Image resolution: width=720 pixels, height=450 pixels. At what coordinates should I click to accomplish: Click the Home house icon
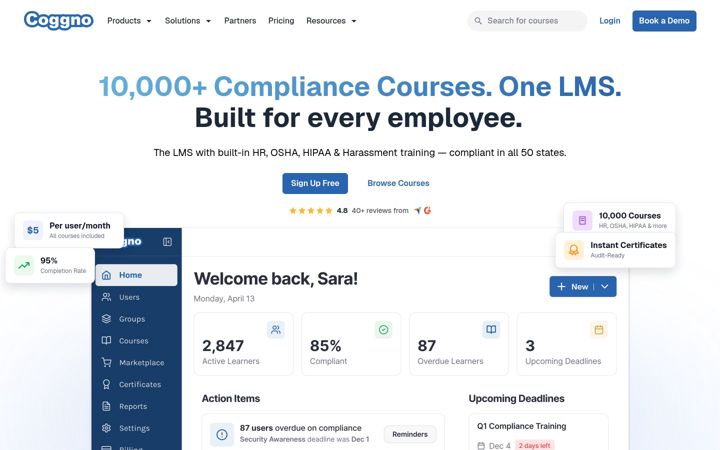106,275
